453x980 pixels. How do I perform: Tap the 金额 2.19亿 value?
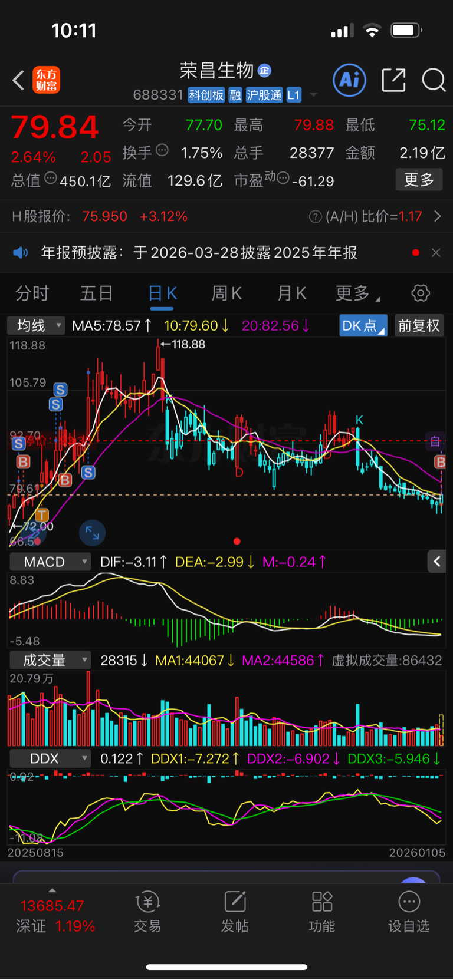pyautogui.click(x=422, y=153)
